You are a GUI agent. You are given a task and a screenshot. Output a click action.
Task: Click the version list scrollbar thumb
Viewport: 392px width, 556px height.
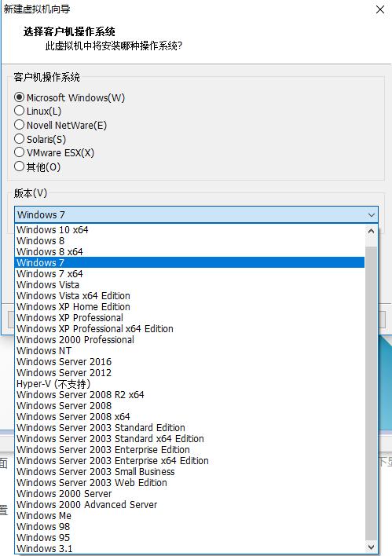(371, 392)
